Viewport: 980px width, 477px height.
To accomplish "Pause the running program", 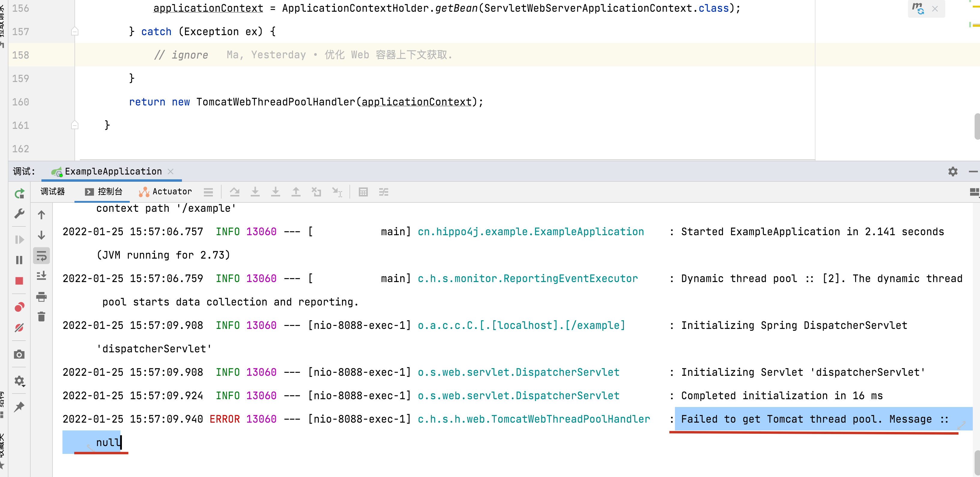I will click(x=19, y=260).
